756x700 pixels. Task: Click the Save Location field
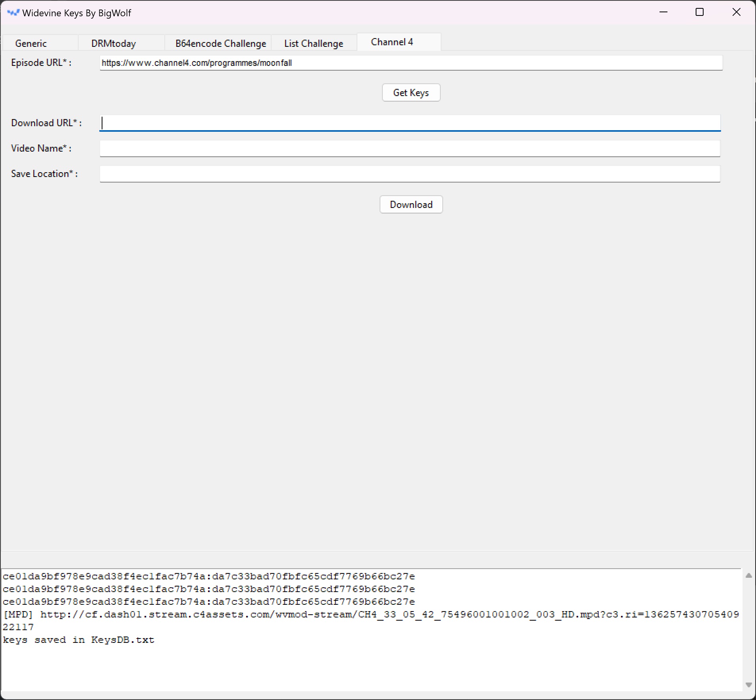pyautogui.click(x=410, y=174)
